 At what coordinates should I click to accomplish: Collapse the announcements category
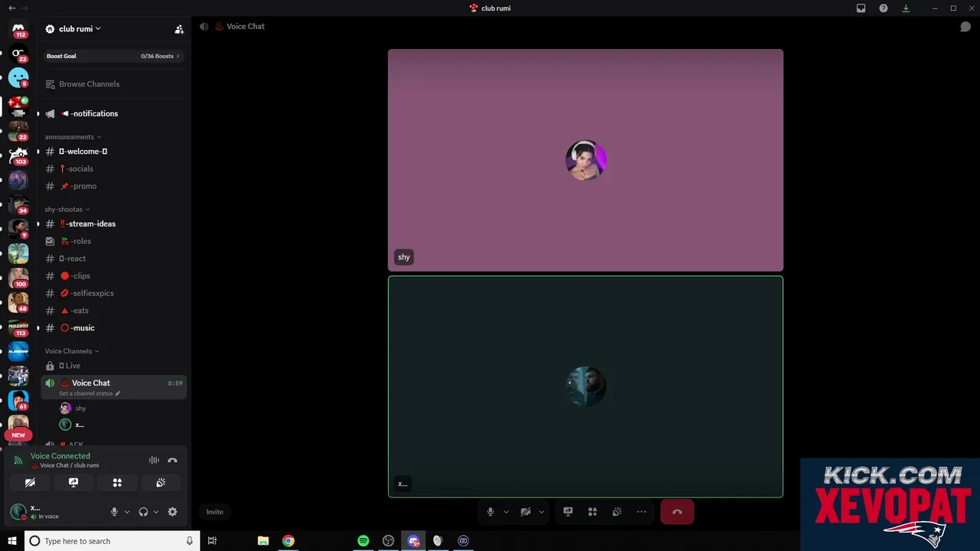73,137
